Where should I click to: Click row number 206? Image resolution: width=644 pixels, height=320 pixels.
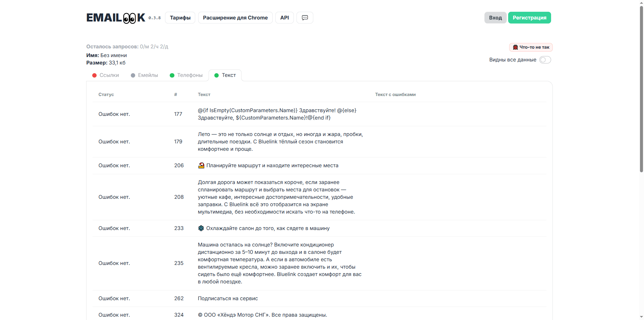[x=179, y=166]
